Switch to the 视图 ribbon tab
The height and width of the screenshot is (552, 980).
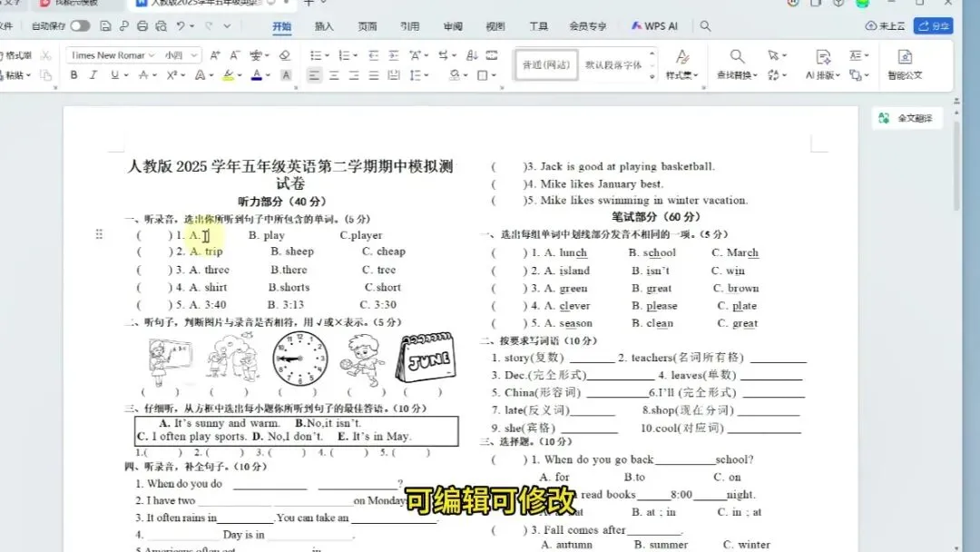pyautogui.click(x=495, y=26)
